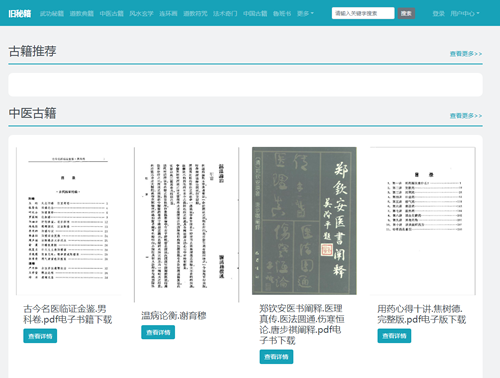Focus the keyword search input field
Viewport: 500px width, 378px height.
pyautogui.click(x=363, y=13)
